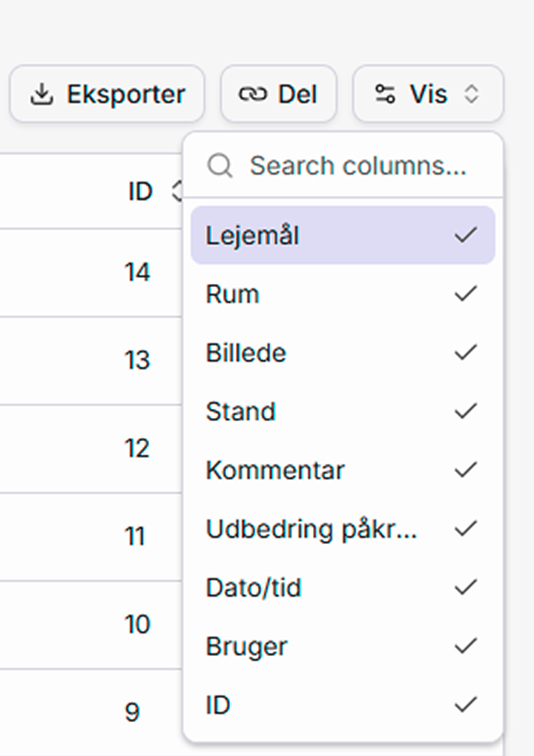Click the sort arrows next to ID header

point(177,192)
